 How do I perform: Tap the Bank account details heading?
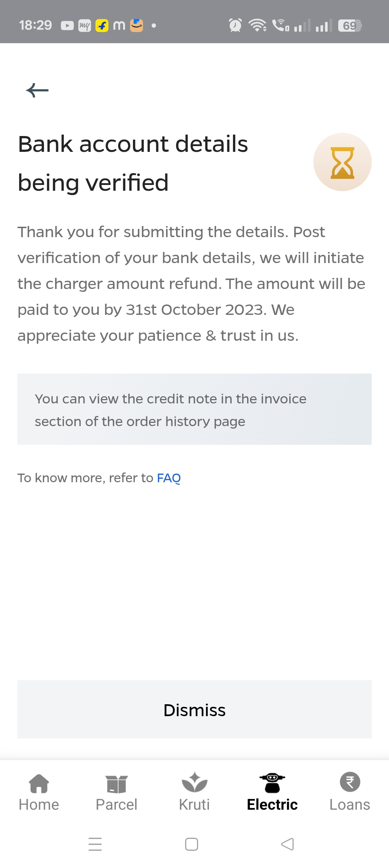133,163
